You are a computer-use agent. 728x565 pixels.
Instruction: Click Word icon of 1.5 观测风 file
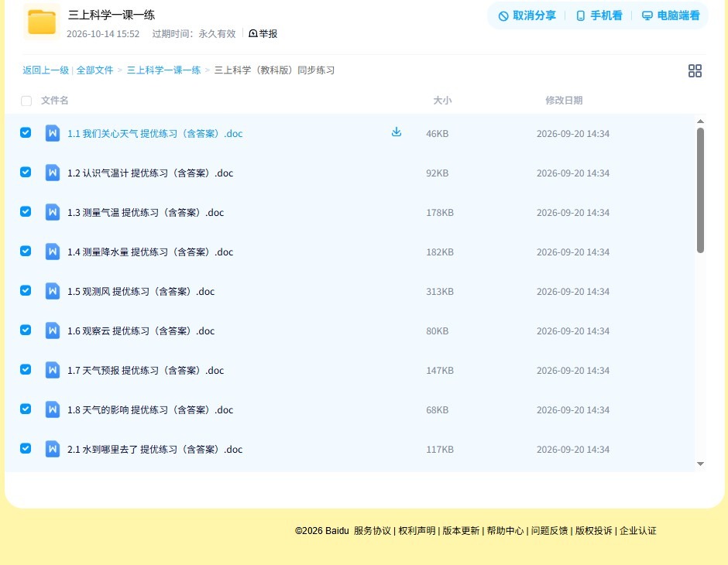(x=53, y=291)
